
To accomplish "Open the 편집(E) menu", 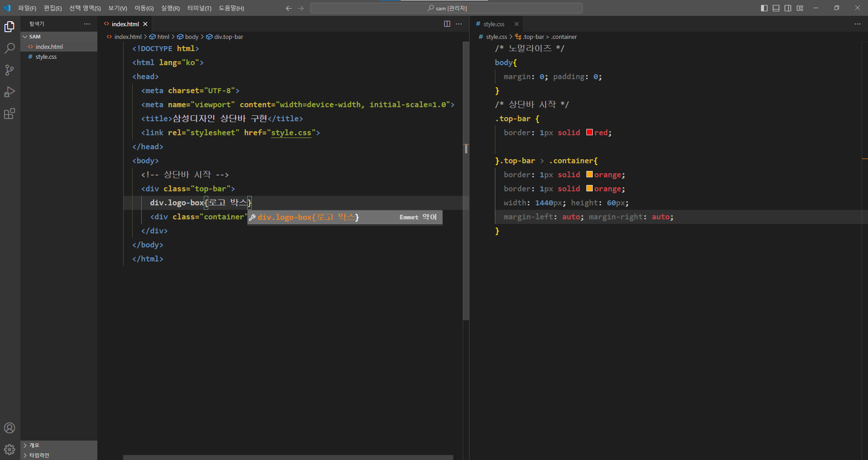I will click(x=53, y=8).
